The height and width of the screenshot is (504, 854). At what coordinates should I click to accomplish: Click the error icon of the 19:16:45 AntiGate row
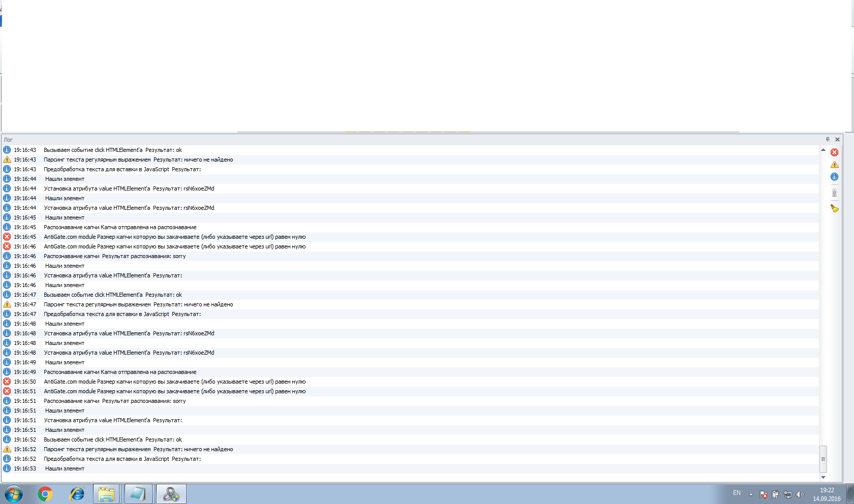[x=7, y=237]
